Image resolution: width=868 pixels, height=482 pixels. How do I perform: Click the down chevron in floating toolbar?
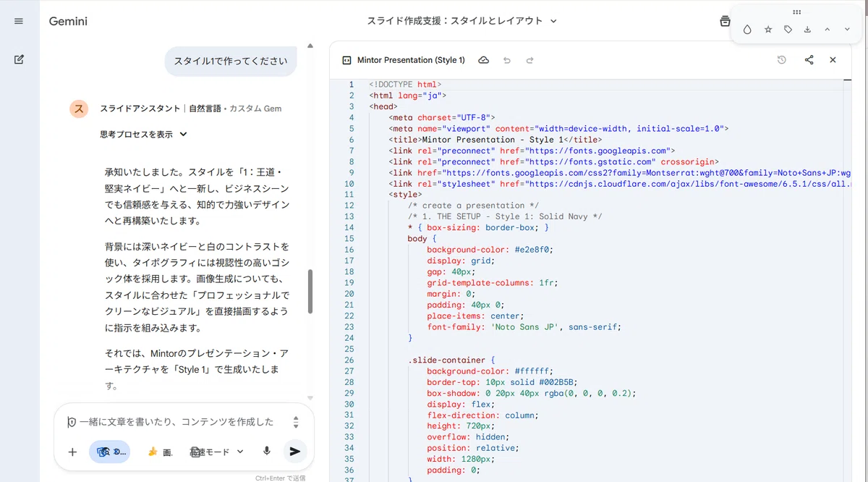coord(847,30)
